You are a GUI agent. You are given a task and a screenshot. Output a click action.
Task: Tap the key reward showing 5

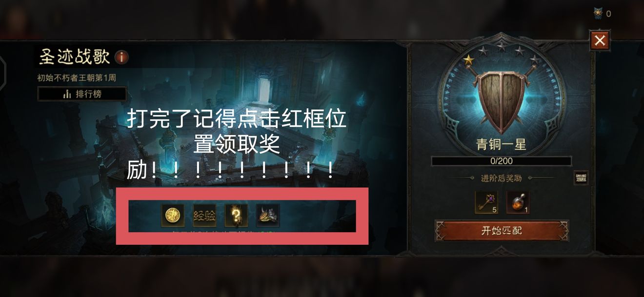point(486,203)
